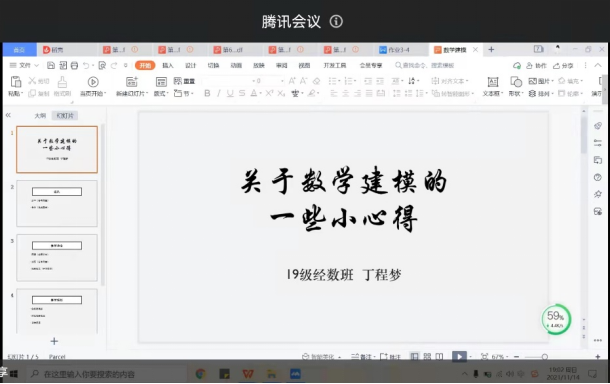The width and height of the screenshot is (610, 384).
Task: Click the Tencent Meeting info icon
Action: click(x=336, y=21)
